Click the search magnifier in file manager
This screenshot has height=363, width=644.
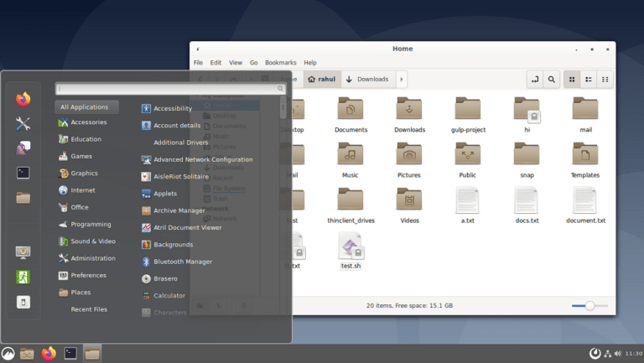point(552,80)
